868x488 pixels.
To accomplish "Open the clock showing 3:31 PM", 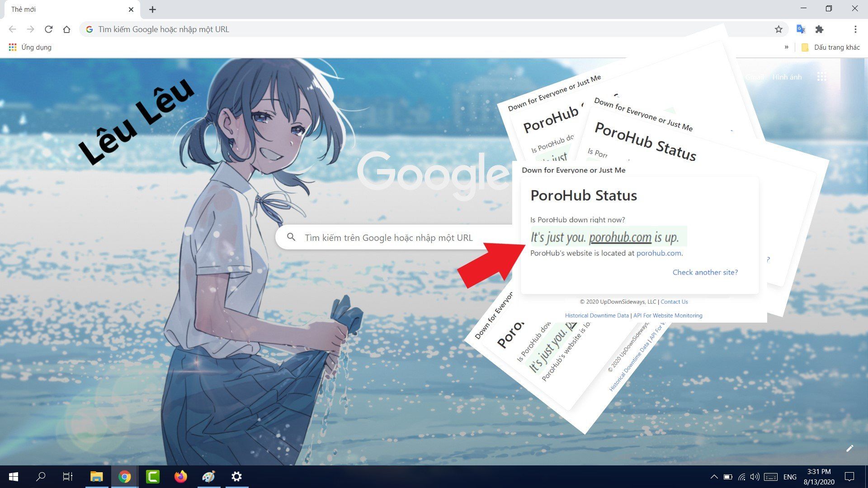I will pos(819,477).
